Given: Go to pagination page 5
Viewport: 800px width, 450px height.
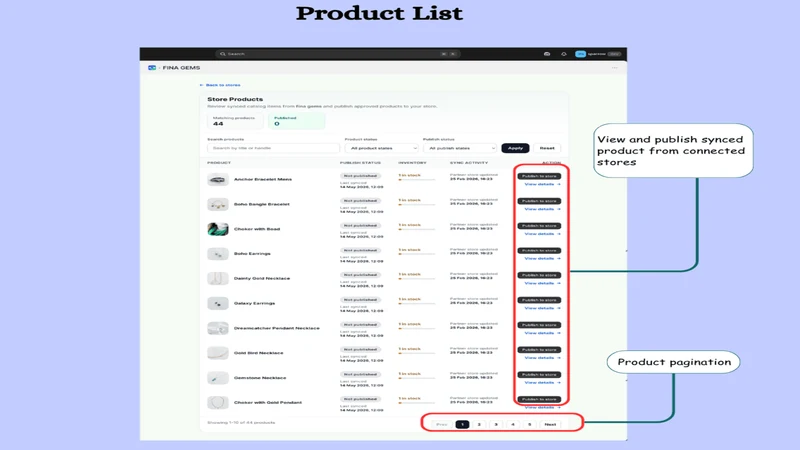Looking at the screenshot, I should 530,424.
